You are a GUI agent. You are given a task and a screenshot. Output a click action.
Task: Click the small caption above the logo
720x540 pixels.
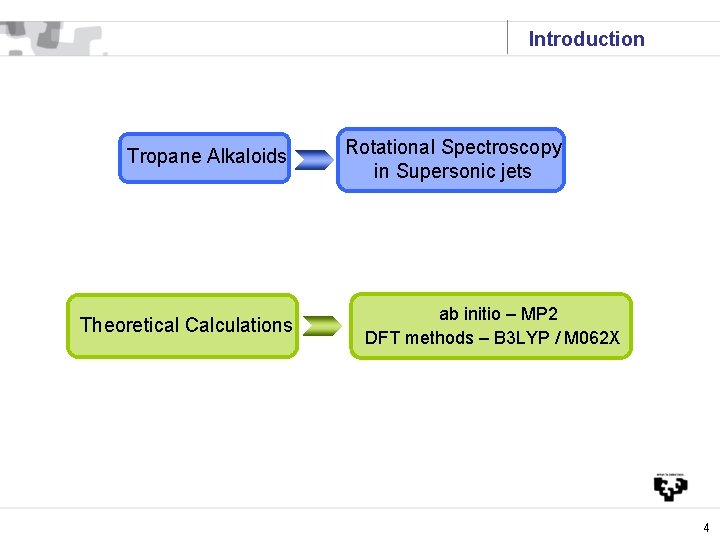[670, 474]
